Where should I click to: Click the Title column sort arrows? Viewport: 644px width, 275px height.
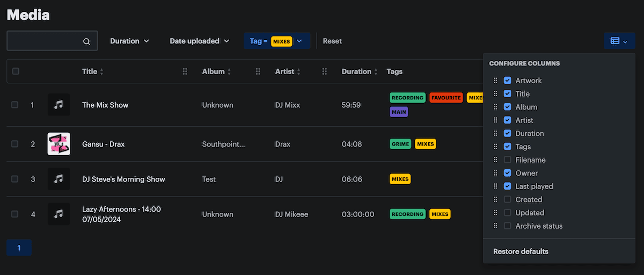pos(102,72)
